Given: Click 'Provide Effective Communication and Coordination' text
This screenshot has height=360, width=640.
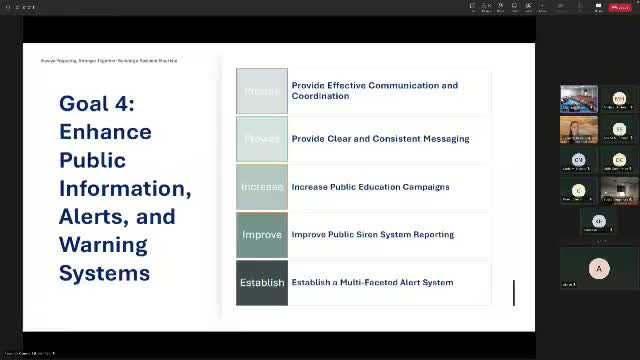Looking at the screenshot, I should [x=375, y=91].
